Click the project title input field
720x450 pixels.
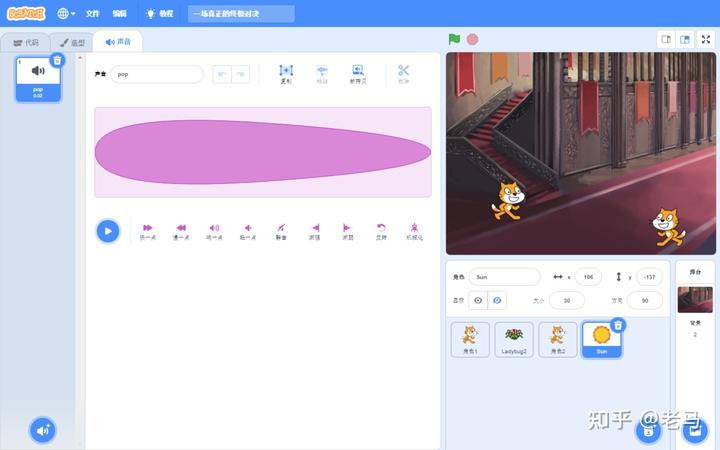point(241,14)
